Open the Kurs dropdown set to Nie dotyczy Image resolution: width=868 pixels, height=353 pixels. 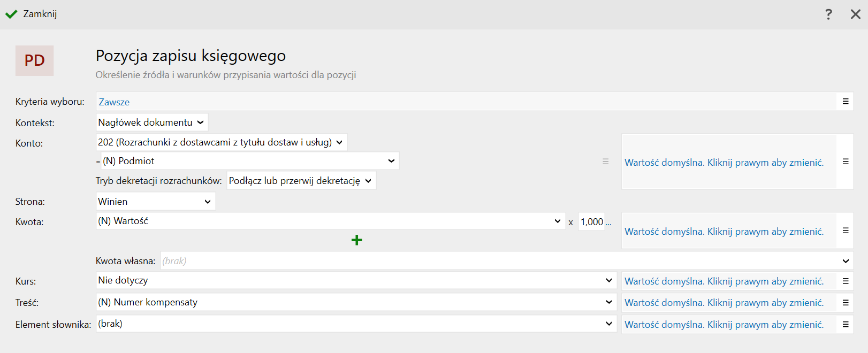click(355, 280)
